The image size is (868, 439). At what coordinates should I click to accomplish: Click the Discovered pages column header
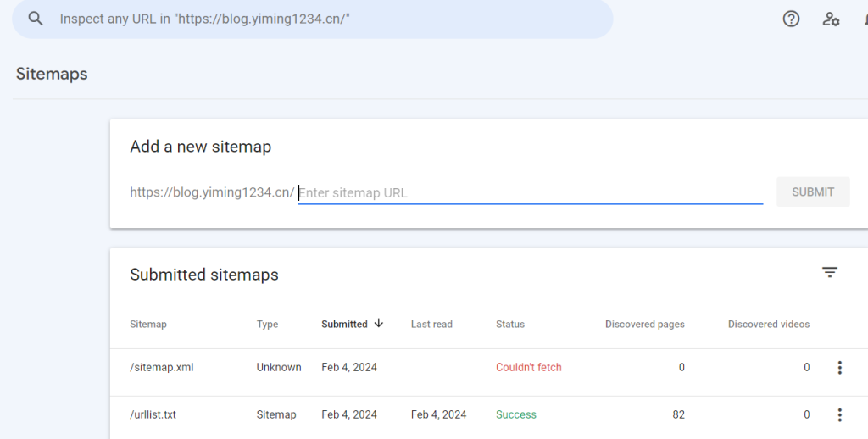tap(644, 325)
